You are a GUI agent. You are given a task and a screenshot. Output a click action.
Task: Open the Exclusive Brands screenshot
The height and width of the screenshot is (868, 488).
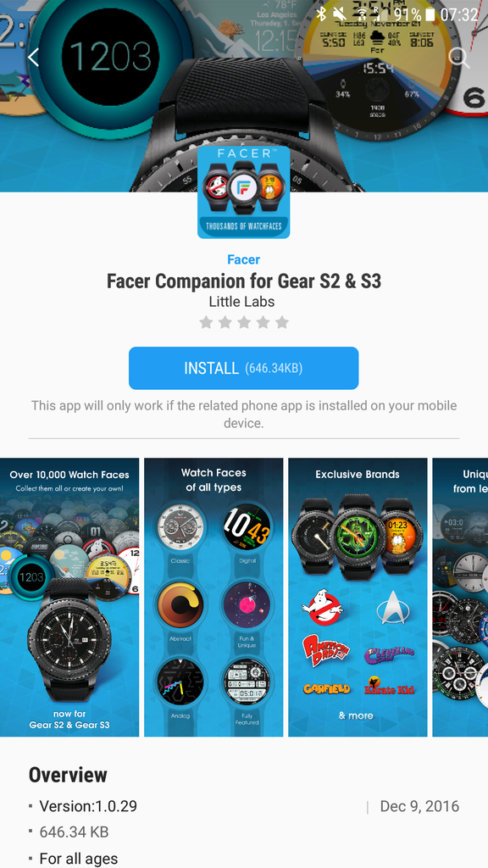coord(358,598)
